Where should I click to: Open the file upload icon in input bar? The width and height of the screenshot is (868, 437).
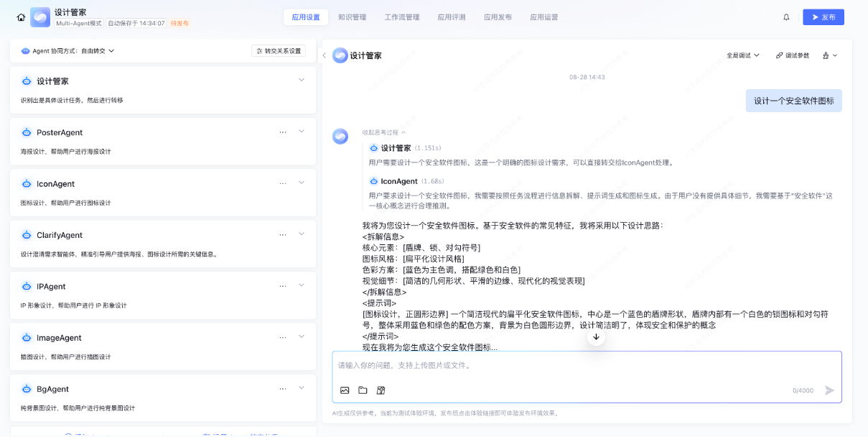click(x=363, y=390)
